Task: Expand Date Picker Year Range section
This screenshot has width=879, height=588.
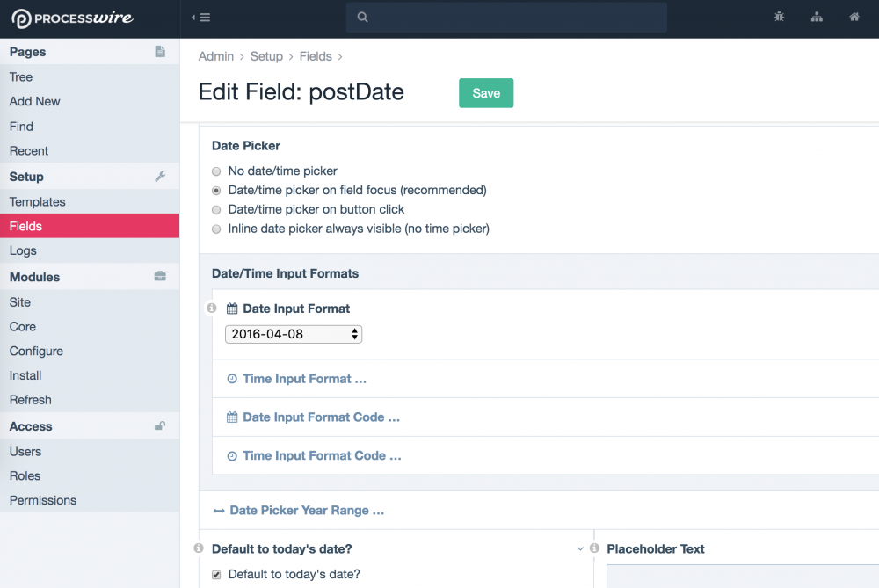Action: (307, 510)
